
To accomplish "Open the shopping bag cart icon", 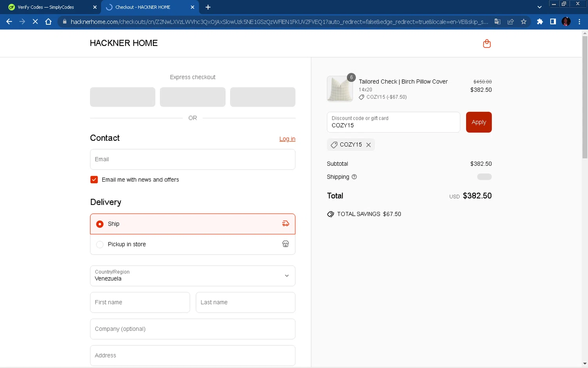I will 486,44.
